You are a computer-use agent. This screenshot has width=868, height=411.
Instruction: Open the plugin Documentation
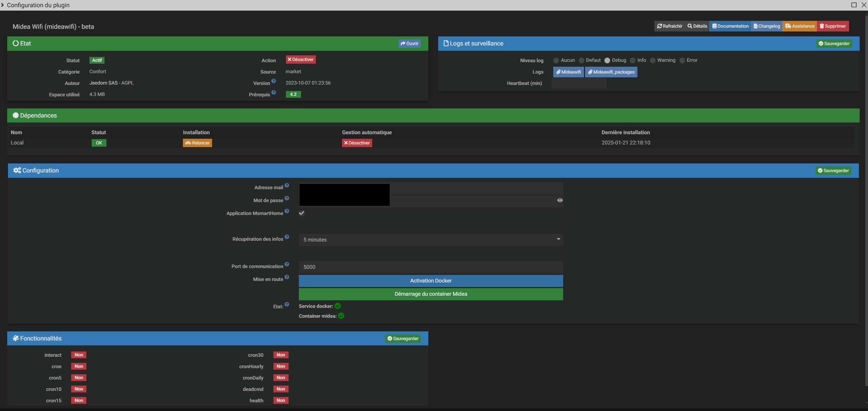(x=730, y=26)
